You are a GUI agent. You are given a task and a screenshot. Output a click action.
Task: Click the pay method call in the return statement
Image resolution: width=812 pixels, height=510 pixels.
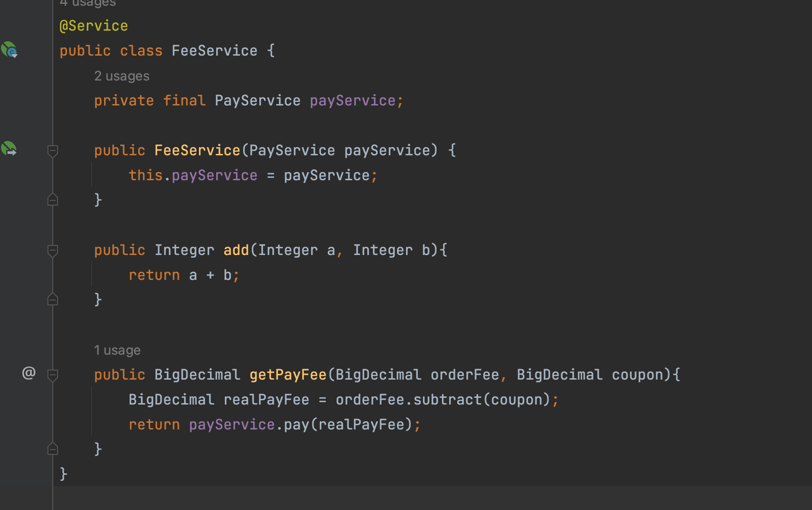click(297, 425)
